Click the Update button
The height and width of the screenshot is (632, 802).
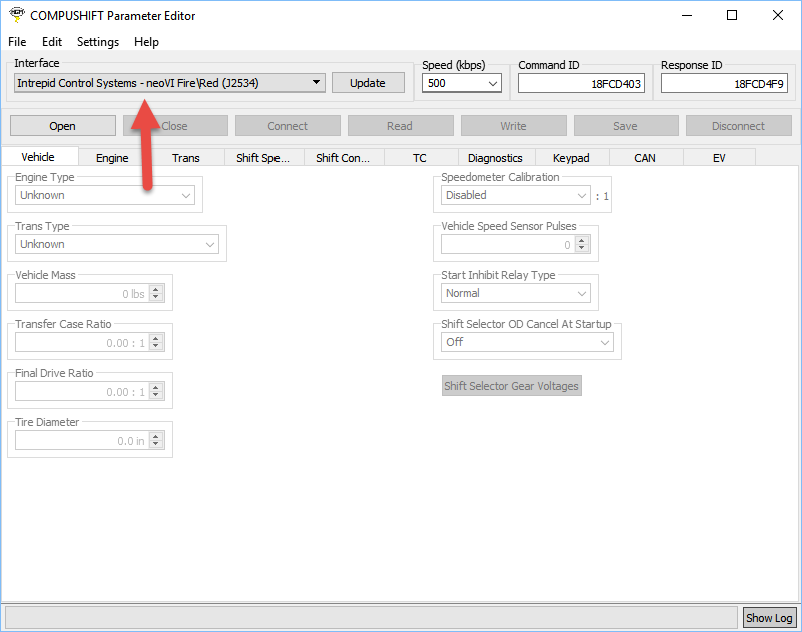pyautogui.click(x=368, y=83)
